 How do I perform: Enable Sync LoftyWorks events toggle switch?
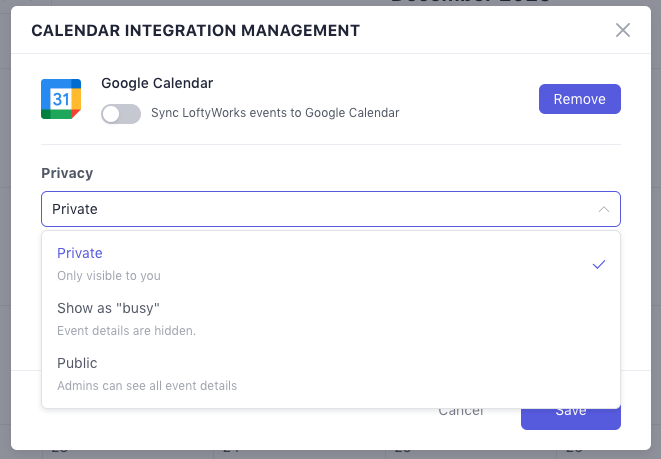click(x=121, y=114)
